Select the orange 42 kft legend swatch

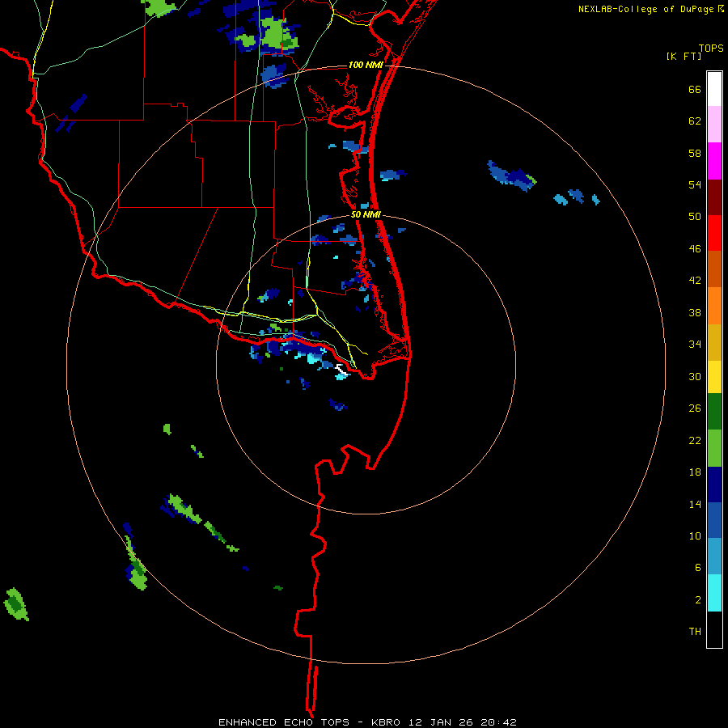tap(714, 306)
